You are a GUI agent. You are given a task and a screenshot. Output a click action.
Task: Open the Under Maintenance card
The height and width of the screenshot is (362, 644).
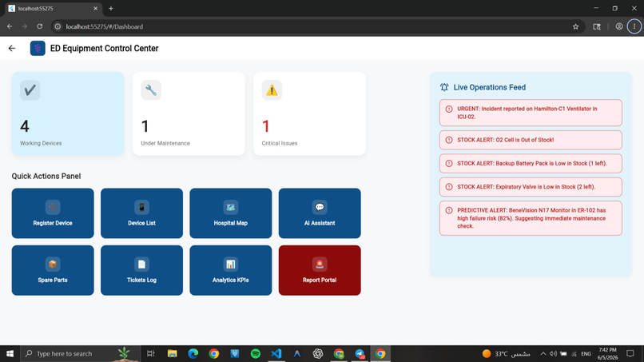click(189, 113)
